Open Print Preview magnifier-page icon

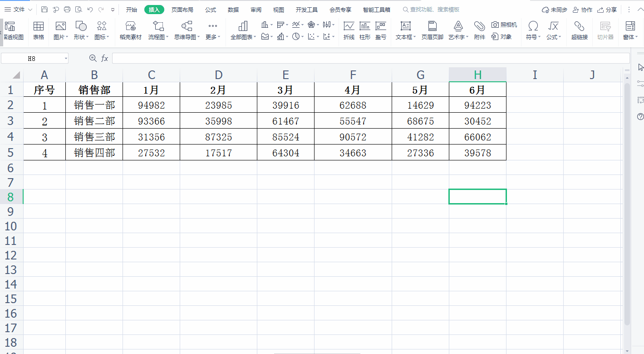79,10
